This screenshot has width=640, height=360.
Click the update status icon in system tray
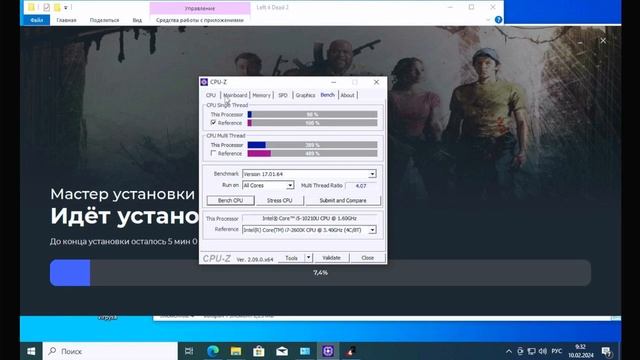520,351
